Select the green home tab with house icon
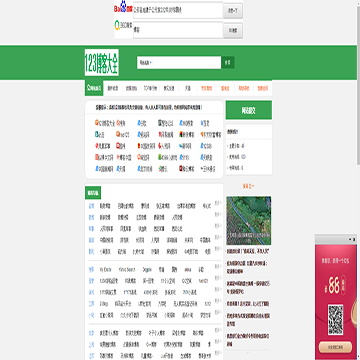This screenshot has width=360, height=360. point(94,88)
